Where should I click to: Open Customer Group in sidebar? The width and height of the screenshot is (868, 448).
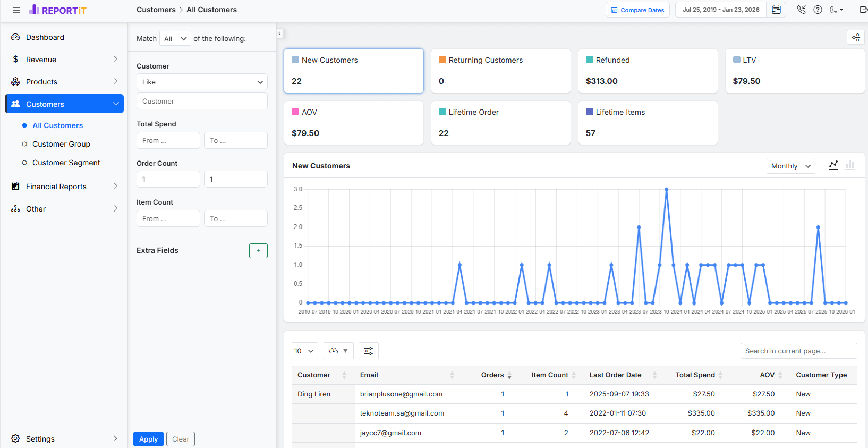coord(61,144)
